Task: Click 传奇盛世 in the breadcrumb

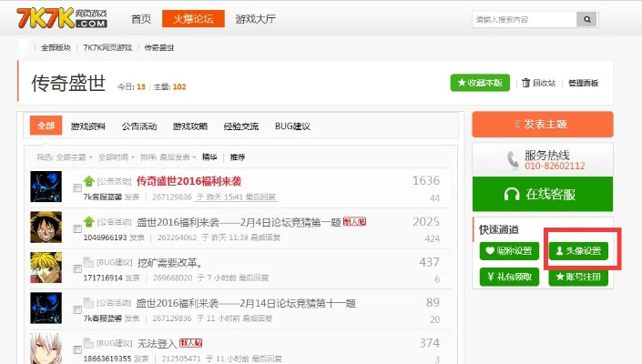Action: pos(159,48)
